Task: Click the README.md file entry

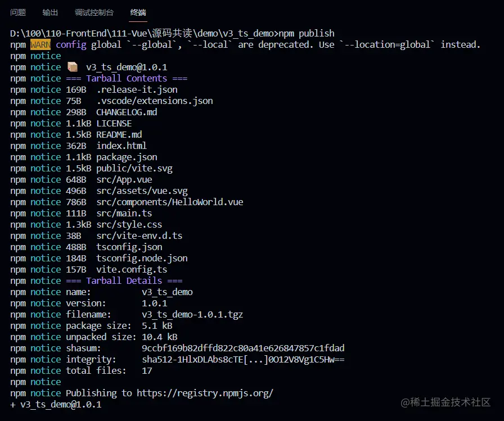Action: pos(119,134)
